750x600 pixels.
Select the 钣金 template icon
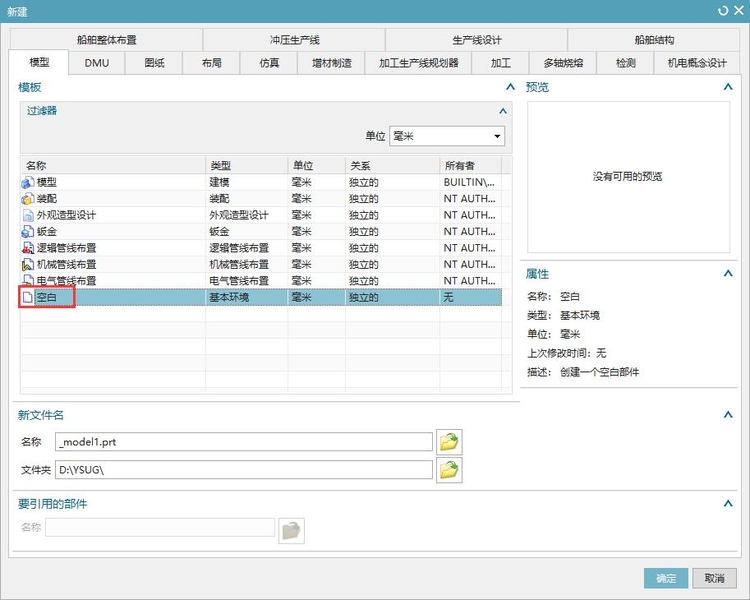(x=28, y=231)
